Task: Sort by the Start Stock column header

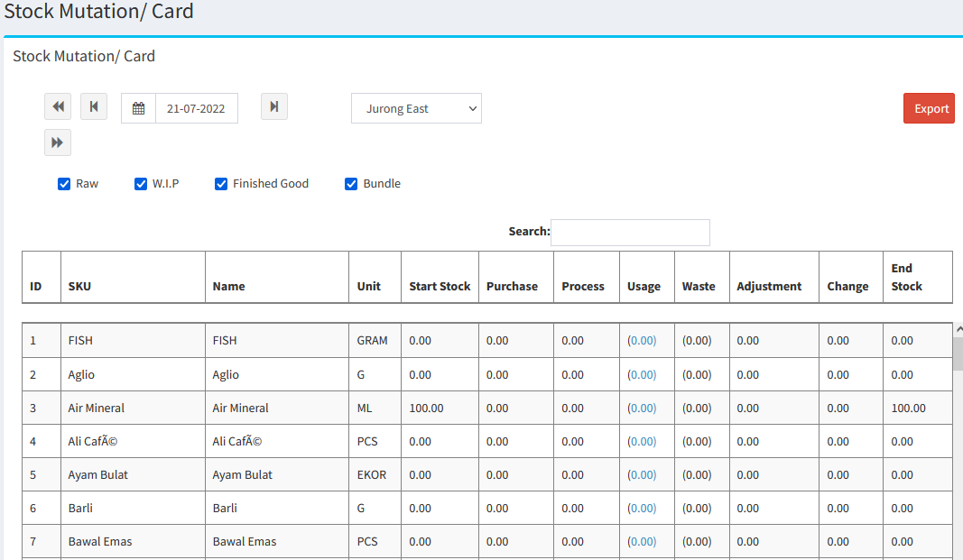Action: 440,277
